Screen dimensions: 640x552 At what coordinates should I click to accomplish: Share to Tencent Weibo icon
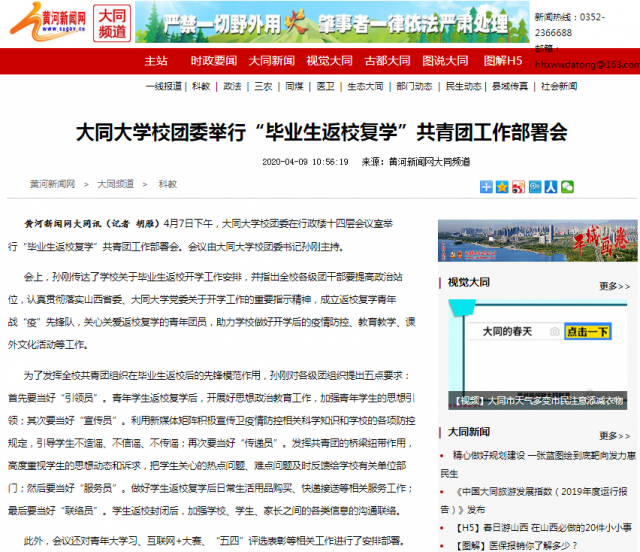point(535,187)
